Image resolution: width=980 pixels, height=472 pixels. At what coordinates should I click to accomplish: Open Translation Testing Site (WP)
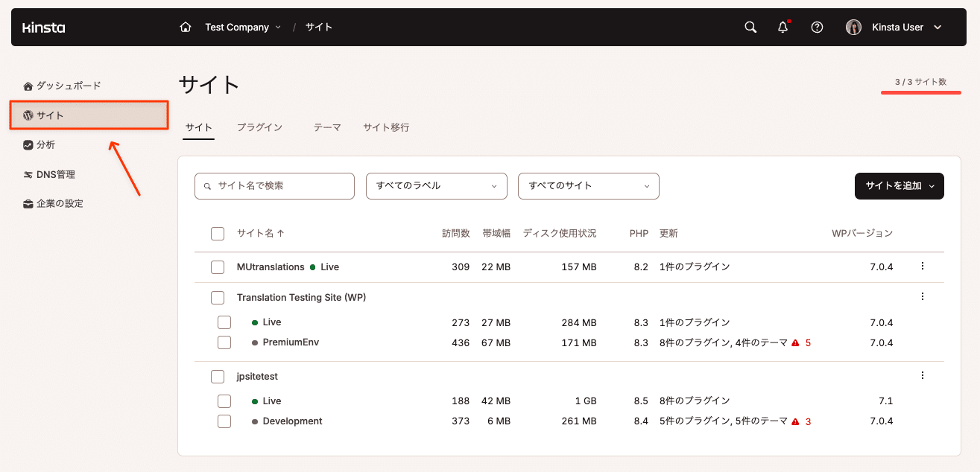pos(301,297)
